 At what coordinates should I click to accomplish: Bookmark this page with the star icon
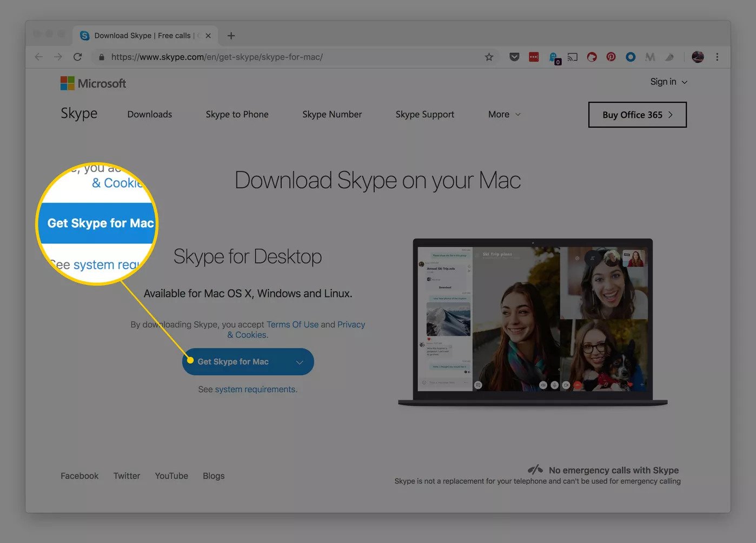click(489, 57)
